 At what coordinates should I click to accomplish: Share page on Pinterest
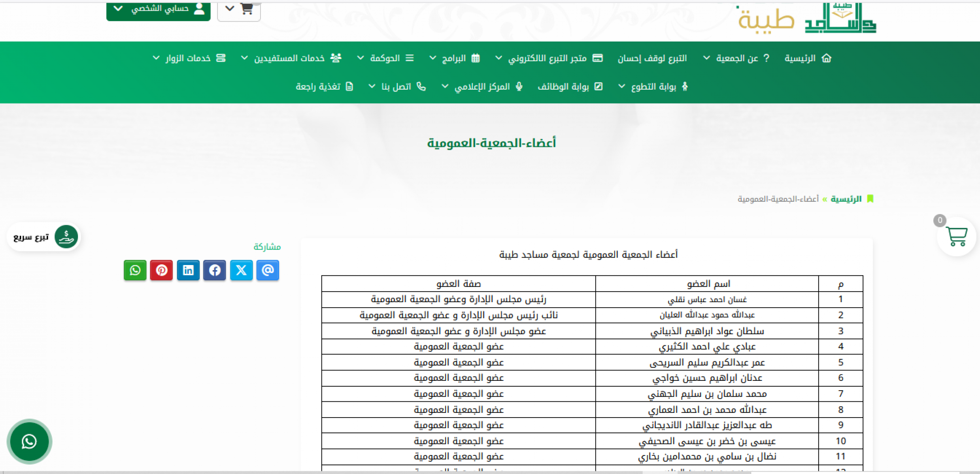point(161,270)
